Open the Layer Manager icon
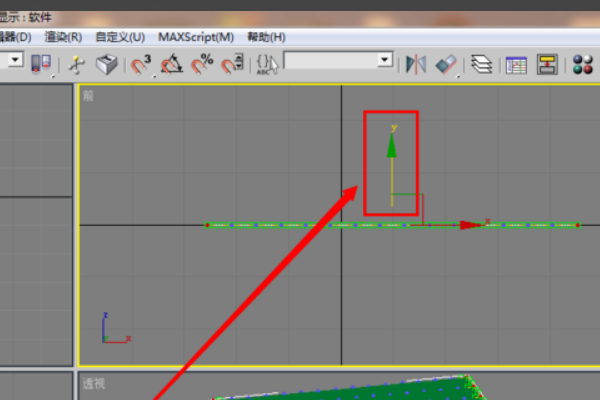The height and width of the screenshot is (400, 600). [481, 64]
